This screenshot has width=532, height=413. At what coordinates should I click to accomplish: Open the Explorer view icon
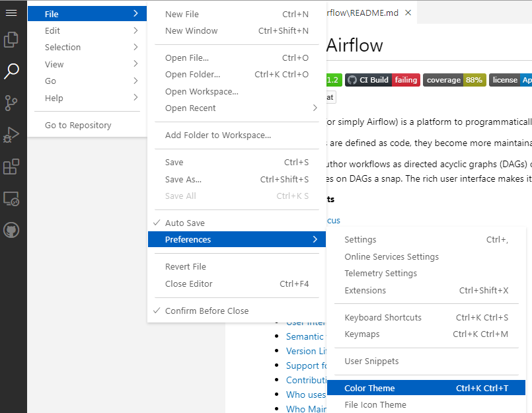point(11,40)
